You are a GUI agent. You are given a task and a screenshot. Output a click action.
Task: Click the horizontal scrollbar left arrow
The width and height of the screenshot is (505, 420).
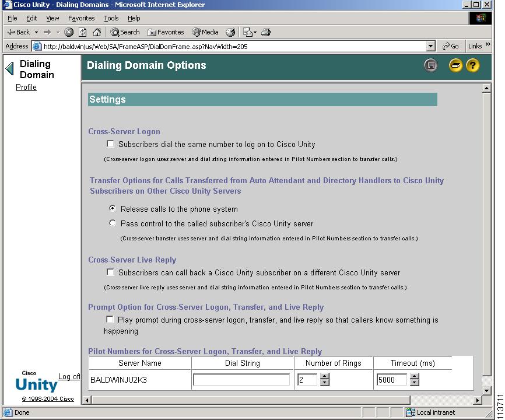click(87, 400)
